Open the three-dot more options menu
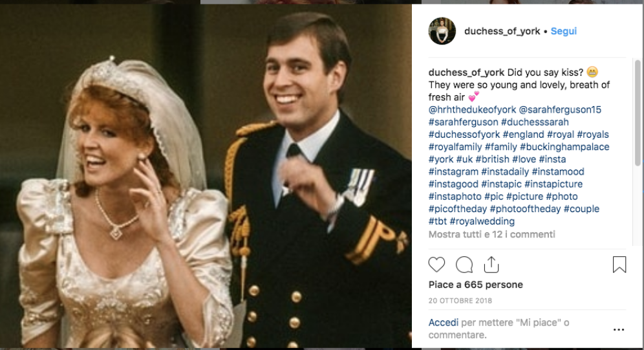 pos(619,329)
